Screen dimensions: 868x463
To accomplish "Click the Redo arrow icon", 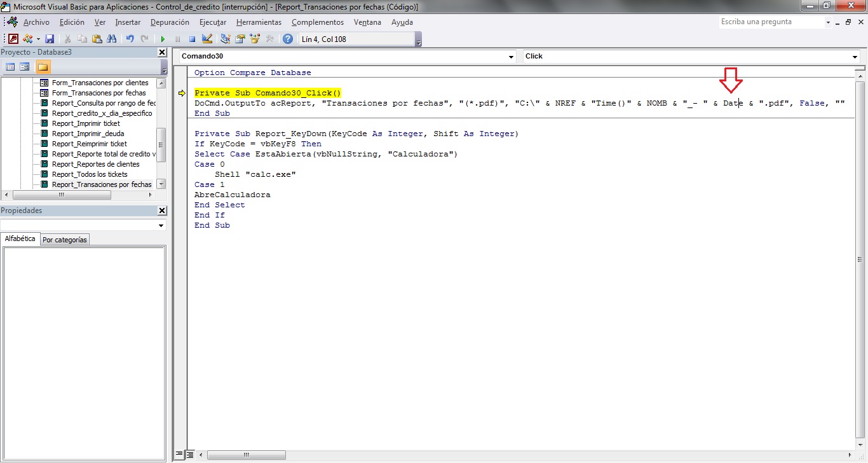I will coord(145,39).
